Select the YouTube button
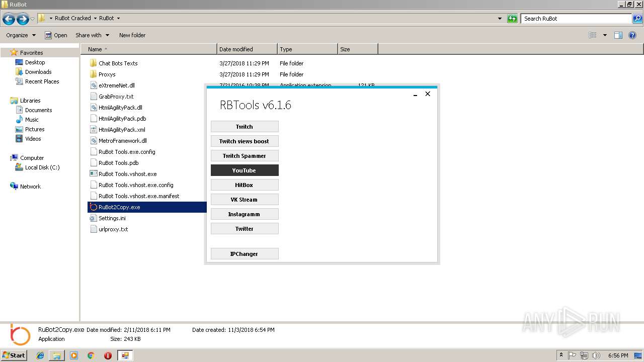The width and height of the screenshot is (644, 362). click(245, 170)
